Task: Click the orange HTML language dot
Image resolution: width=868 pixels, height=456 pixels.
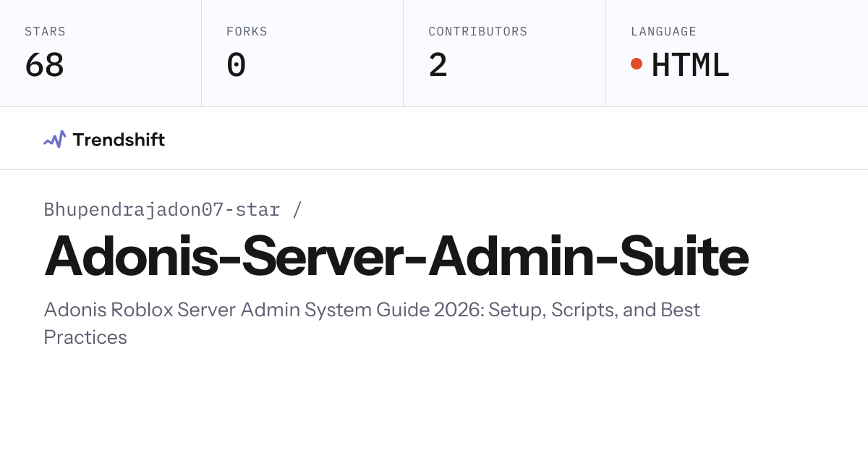Action: click(637, 64)
